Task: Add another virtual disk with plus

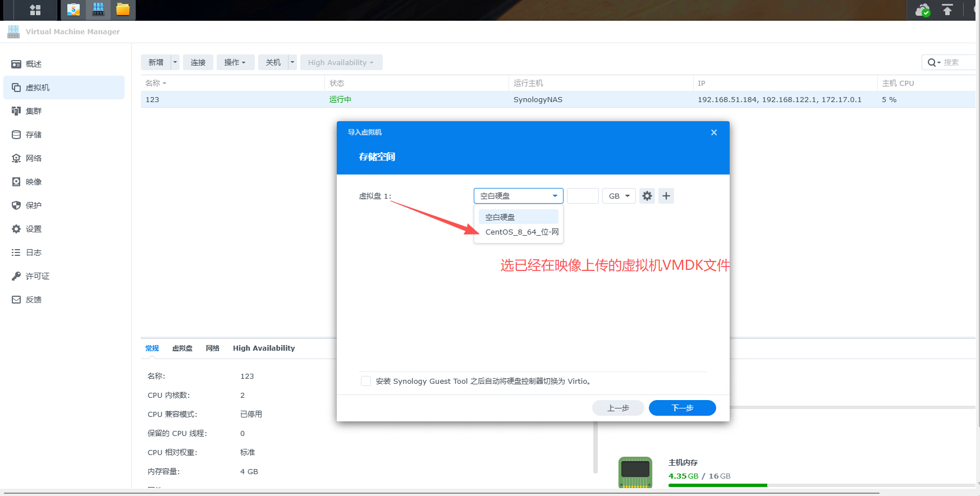Action: pyautogui.click(x=666, y=196)
